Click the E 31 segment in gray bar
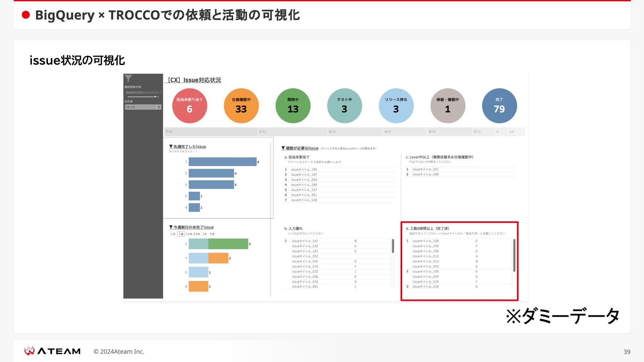The image size is (644, 362). click(x=292, y=132)
